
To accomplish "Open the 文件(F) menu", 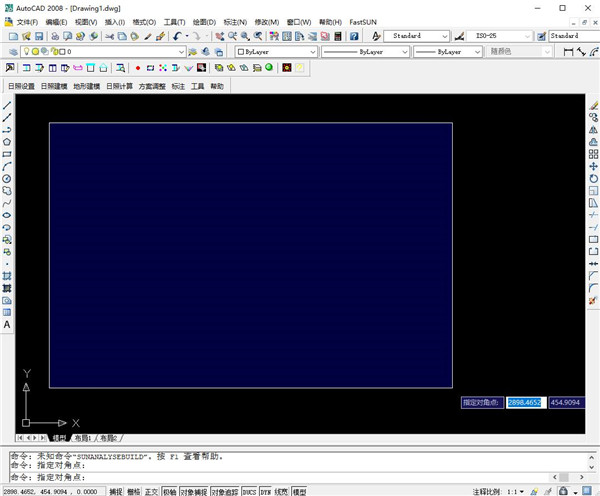I will (27, 22).
